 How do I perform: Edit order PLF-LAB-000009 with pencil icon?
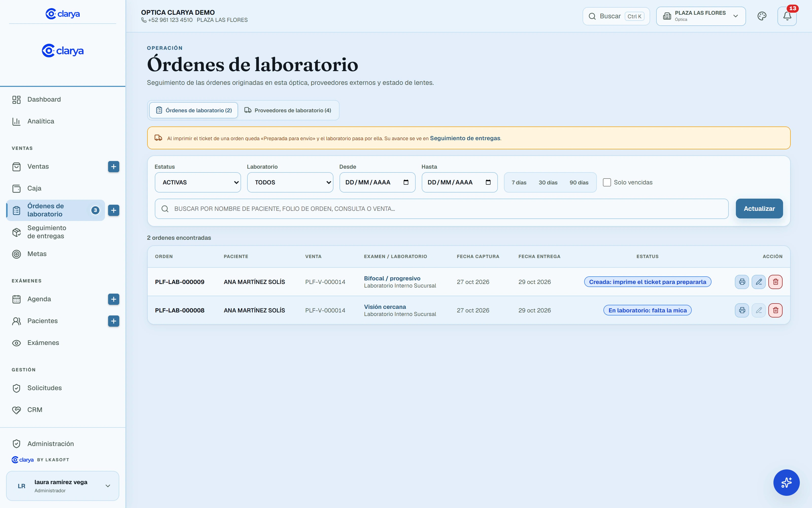pos(759,282)
